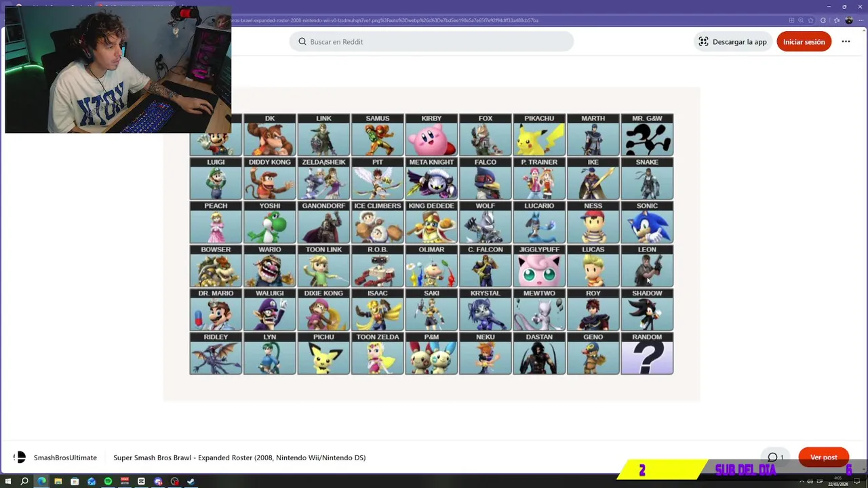Open Discord from the taskbar
The height and width of the screenshot is (488, 868).
tap(158, 481)
